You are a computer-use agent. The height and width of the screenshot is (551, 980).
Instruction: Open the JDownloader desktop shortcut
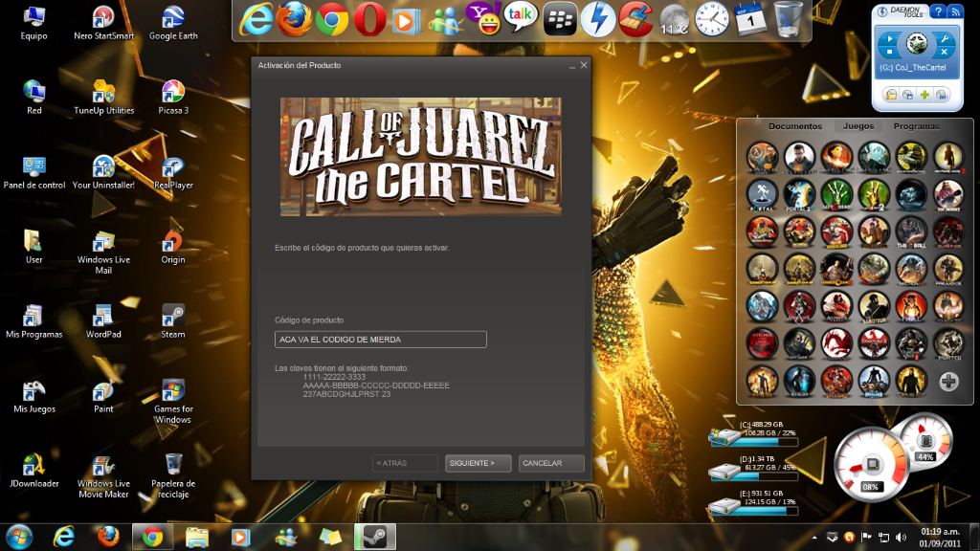[x=34, y=471]
